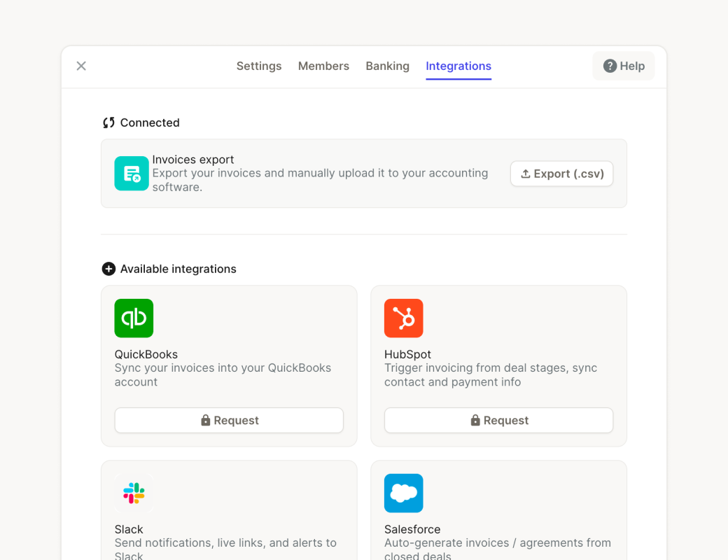The image size is (728, 560).
Task: Export invoices as .csv
Action: 561,174
